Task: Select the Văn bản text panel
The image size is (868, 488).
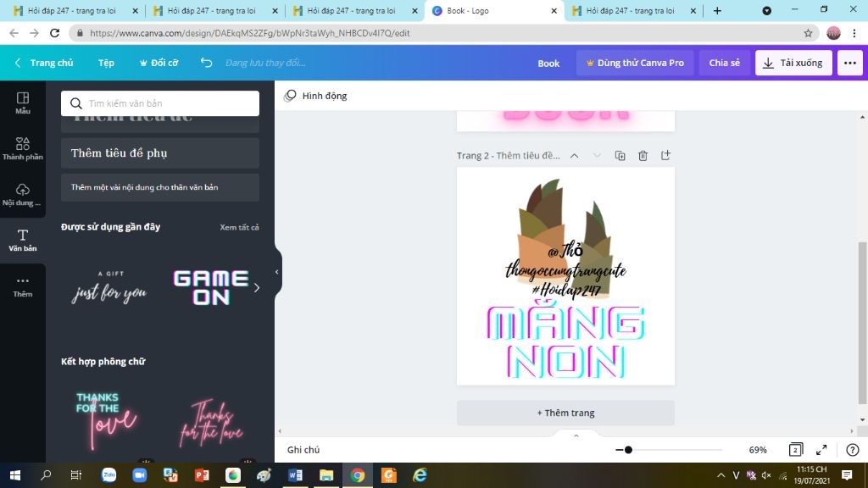Action: click(x=23, y=241)
